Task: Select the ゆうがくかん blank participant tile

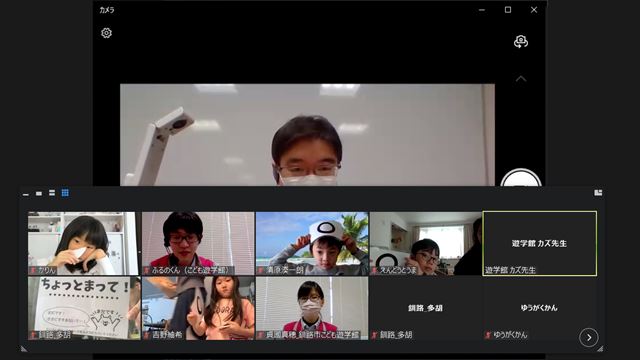Action: point(540,308)
